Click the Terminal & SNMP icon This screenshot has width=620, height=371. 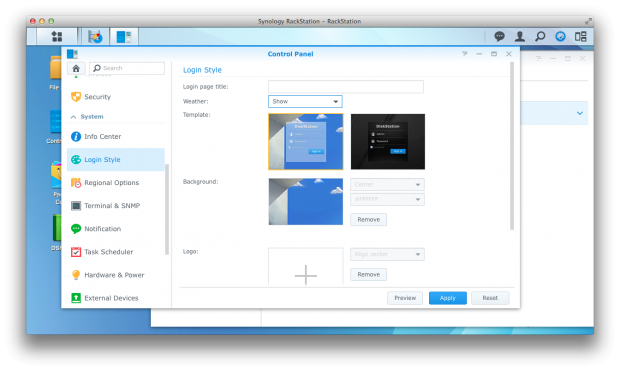pyautogui.click(x=76, y=206)
